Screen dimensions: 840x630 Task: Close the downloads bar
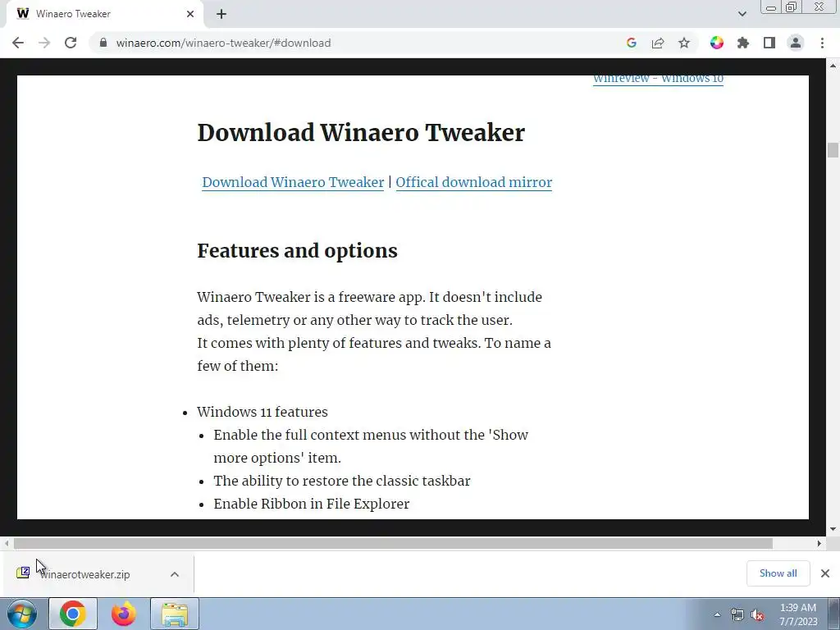coord(825,573)
